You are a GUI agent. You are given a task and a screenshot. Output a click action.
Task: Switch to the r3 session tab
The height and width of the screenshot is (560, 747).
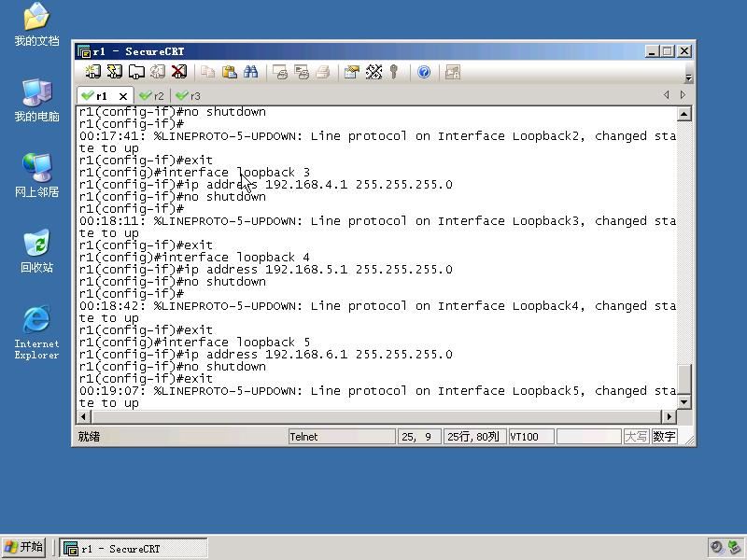click(189, 96)
